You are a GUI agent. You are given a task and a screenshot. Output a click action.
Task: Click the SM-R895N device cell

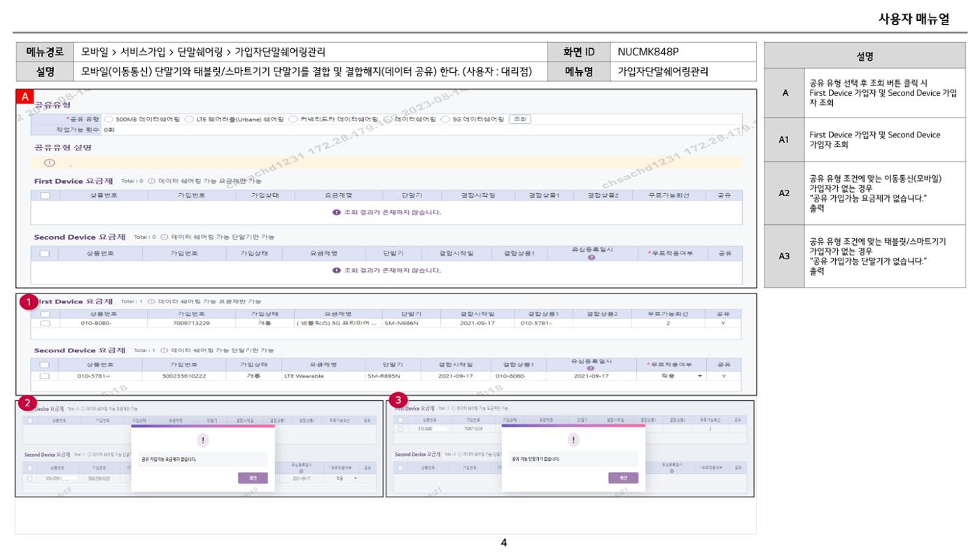pyautogui.click(x=393, y=376)
